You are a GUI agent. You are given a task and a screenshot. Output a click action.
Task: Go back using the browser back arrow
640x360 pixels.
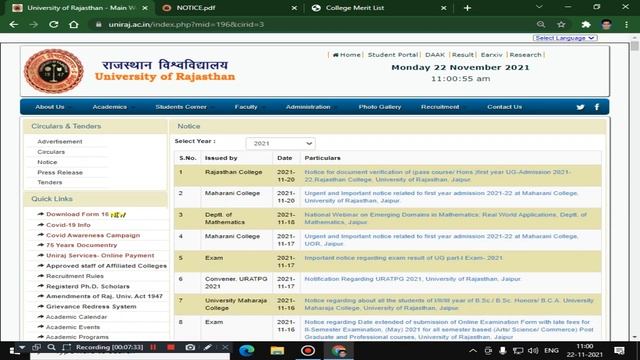(x=14, y=24)
